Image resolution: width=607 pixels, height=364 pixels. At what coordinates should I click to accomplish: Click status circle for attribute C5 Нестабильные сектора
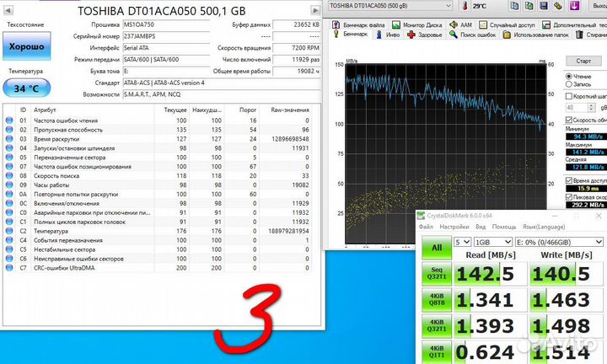(x=9, y=249)
